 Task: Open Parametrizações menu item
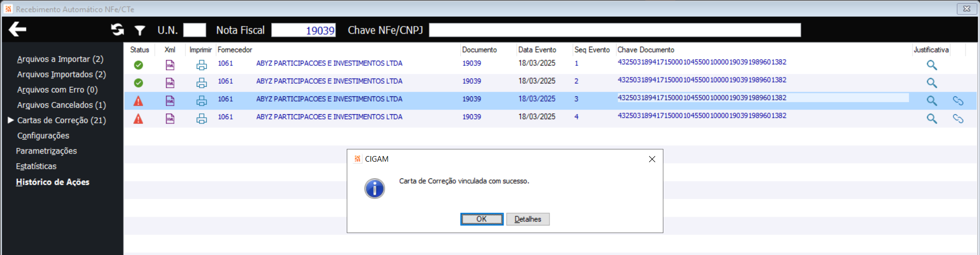(x=46, y=151)
